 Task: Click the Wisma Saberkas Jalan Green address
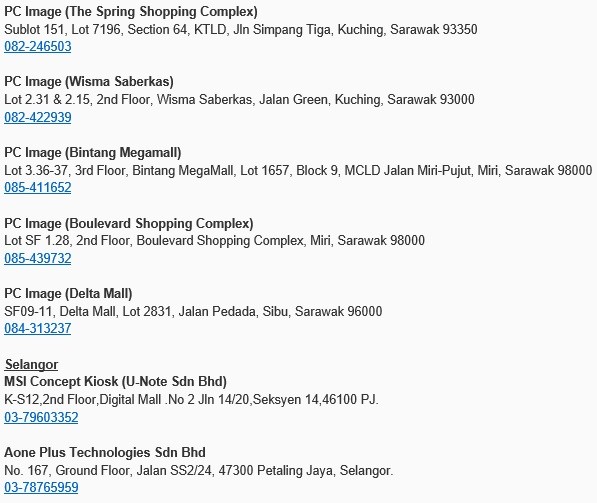point(239,99)
